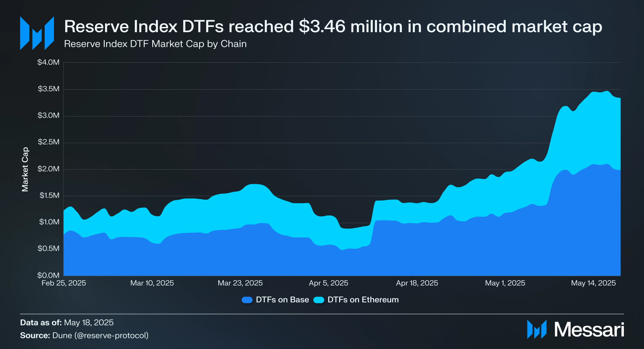The height and width of the screenshot is (349, 644).
Task: Toggle the DTFs on Base legend swatch
Action: [247, 300]
